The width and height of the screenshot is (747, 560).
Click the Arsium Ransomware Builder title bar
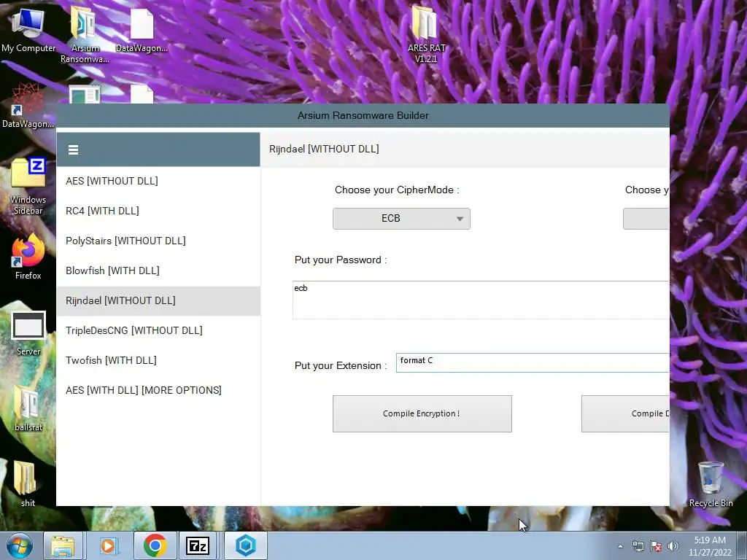(363, 115)
